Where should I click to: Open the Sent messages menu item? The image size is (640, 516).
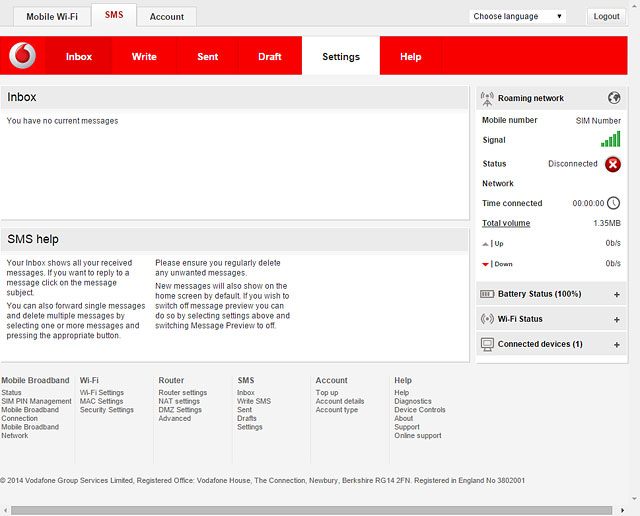tap(208, 57)
